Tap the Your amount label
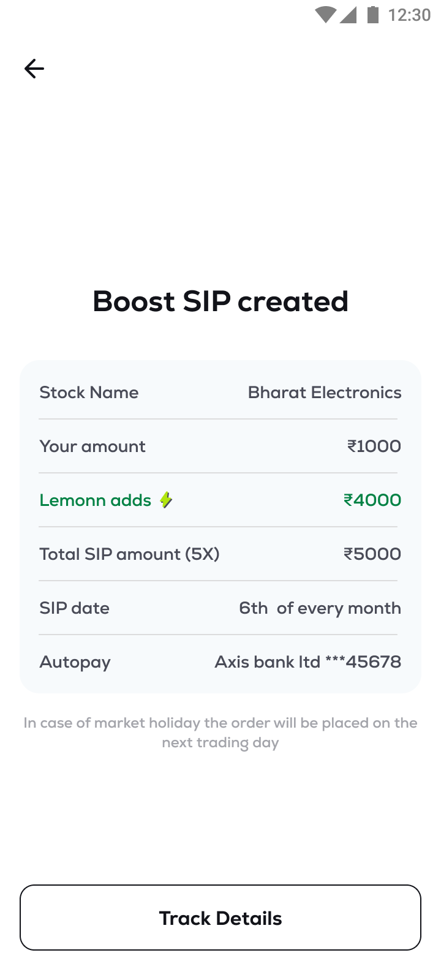This screenshot has width=441, height=980. click(x=92, y=447)
